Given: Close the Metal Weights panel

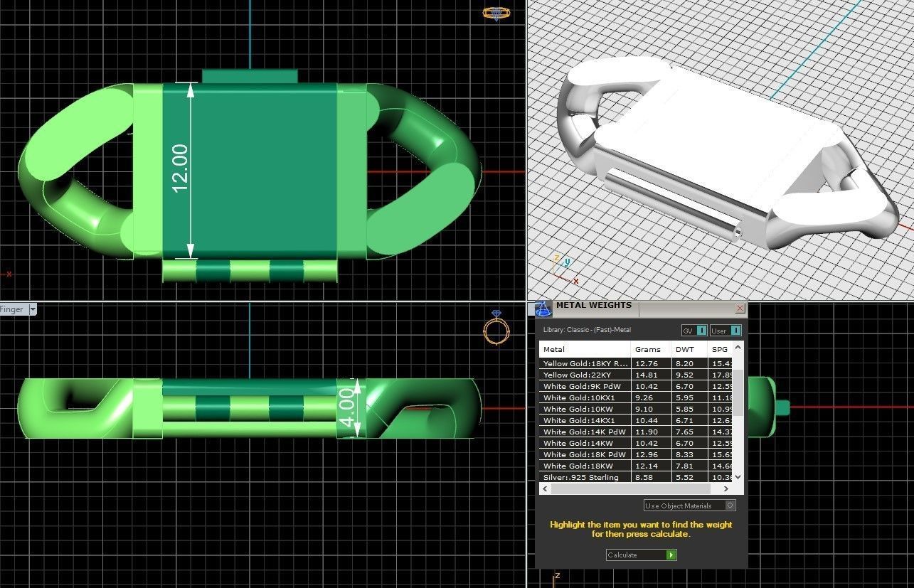Looking at the screenshot, I should click(740, 308).
